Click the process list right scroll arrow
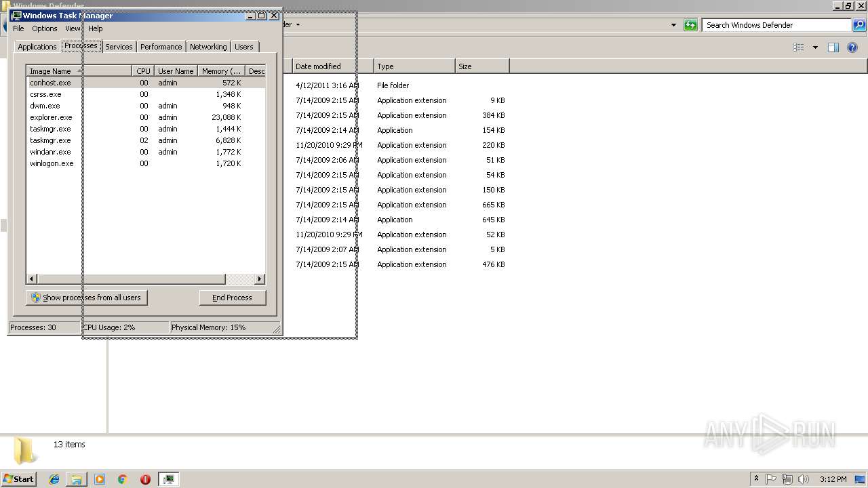The height and width of the screenshot is (488, 868). (x=259, y=279)
